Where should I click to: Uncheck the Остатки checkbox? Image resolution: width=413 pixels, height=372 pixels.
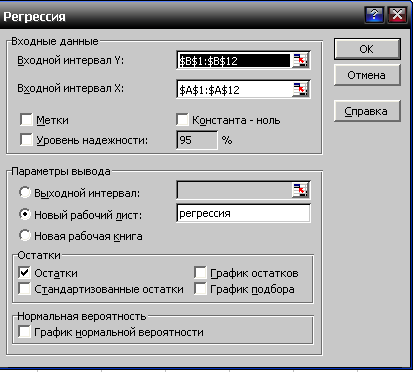click(24, 272)
